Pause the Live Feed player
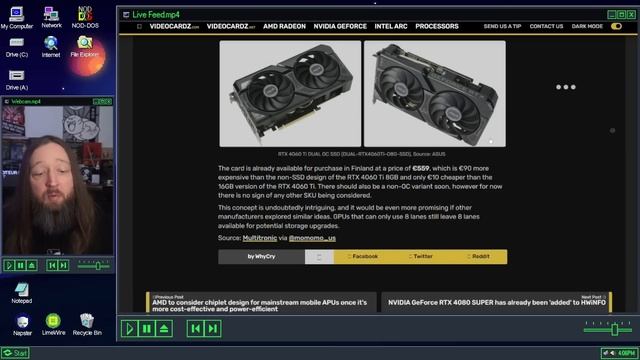 pyautogui.click(x=147, y=329)
